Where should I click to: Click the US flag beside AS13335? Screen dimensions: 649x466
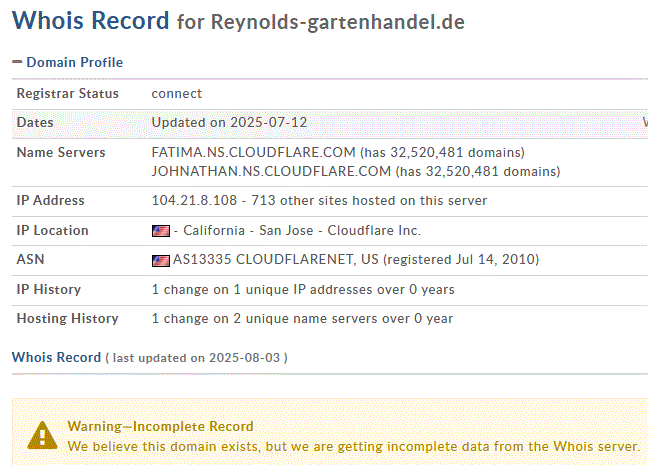coord(160,260)
